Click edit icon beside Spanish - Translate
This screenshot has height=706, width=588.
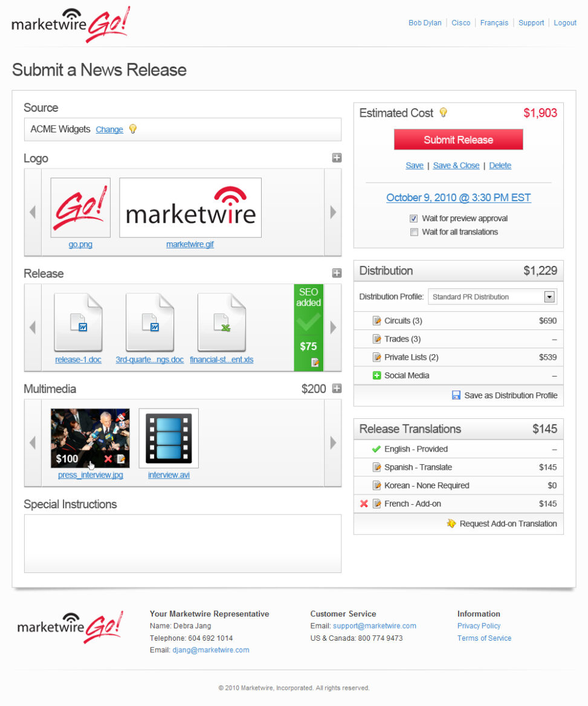(x=377, y=467)
